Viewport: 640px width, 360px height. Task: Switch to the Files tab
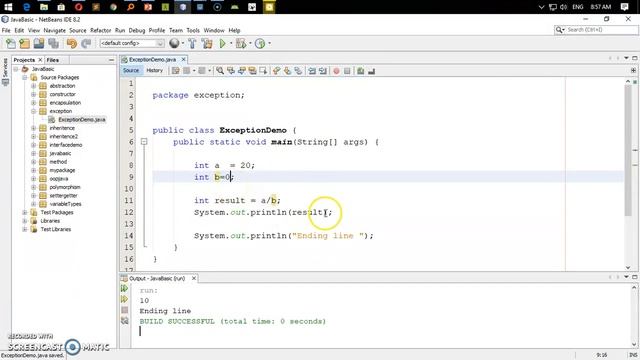53,60
